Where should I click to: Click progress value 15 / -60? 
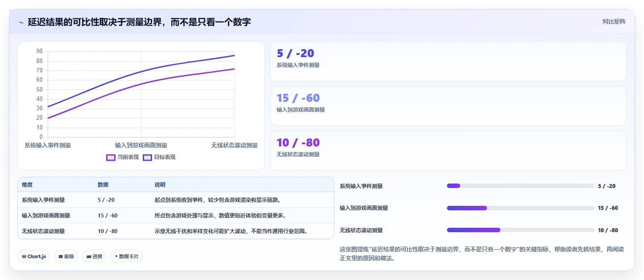tap(608, 208)
